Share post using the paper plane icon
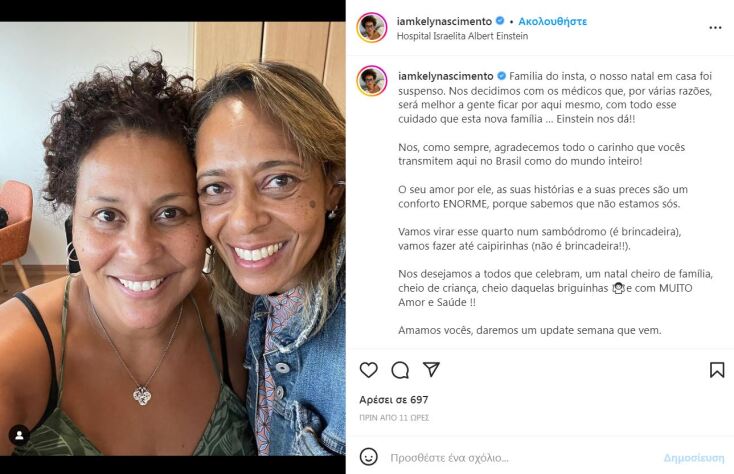 [x=431, y=369]
